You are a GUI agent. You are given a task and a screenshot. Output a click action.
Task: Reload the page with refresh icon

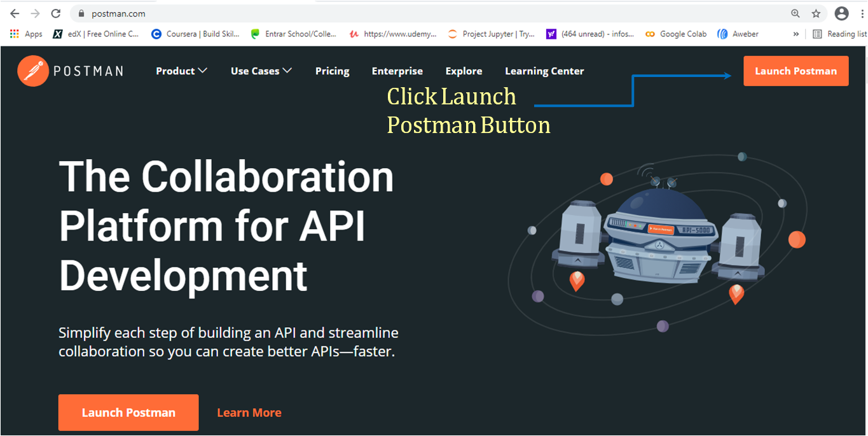[x=55, y=13]
